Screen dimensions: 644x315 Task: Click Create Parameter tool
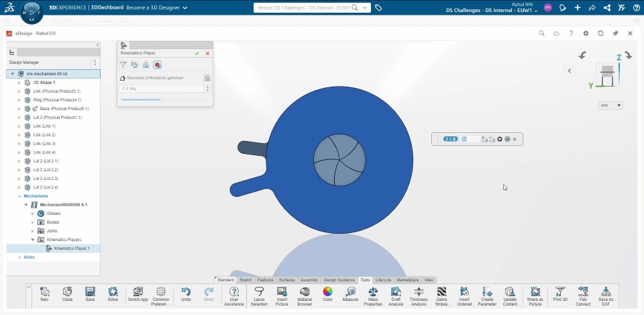click(x=487, y=296)
